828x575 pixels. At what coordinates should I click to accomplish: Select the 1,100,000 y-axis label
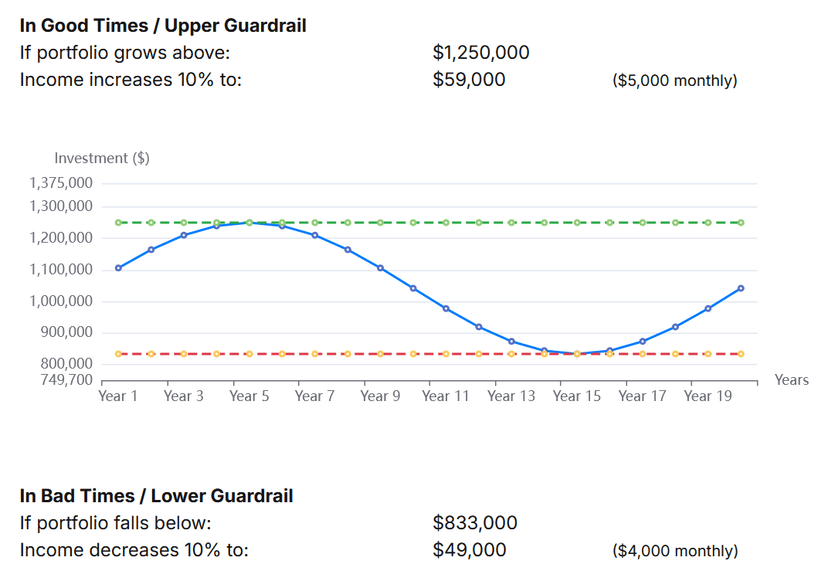click(64, 270)
